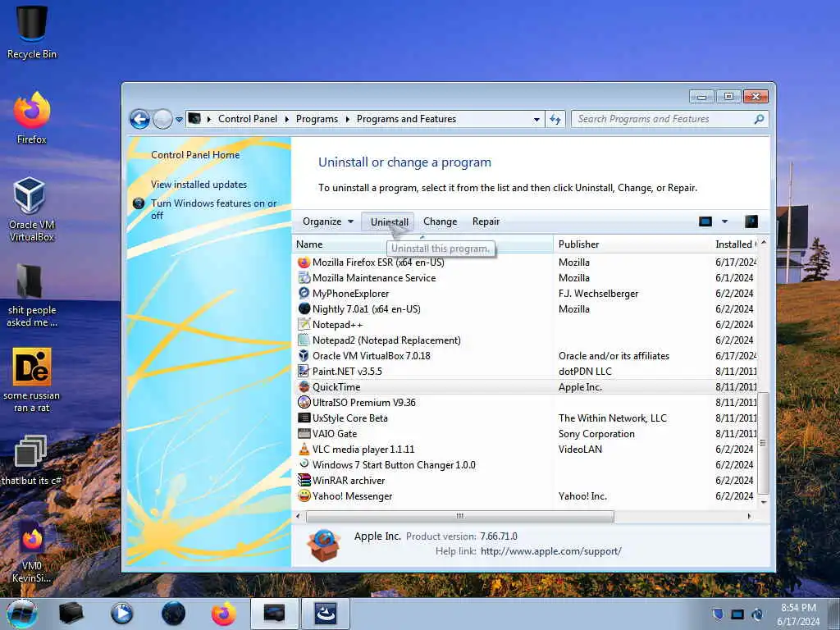Sort by the Name column header
Screen dimensions: 840x630
click(422, 244)
